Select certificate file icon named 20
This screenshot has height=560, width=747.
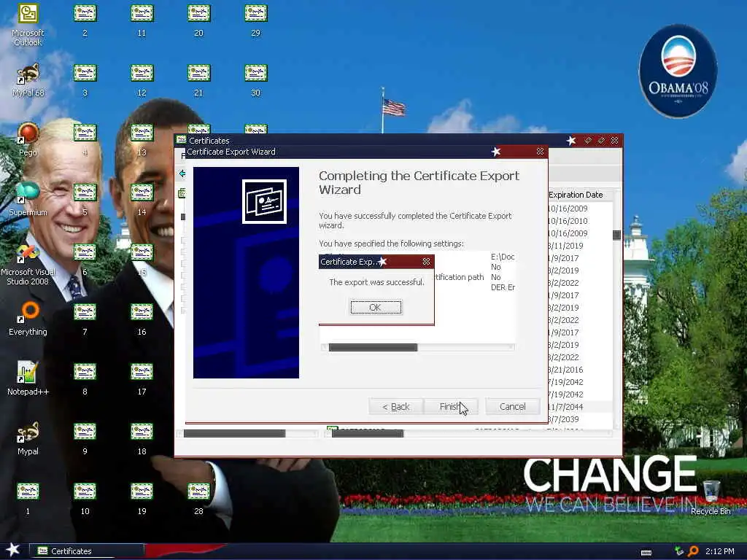[x=198, y=20]
